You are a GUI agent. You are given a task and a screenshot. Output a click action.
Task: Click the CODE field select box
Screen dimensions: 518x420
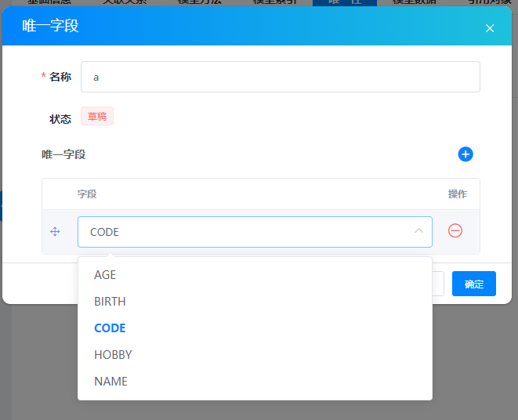coord(243,232)
